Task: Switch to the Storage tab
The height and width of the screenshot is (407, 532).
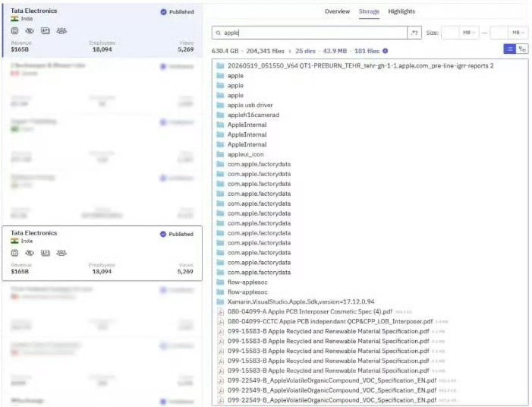Action: pyautogui.click(x=369, y=11)
